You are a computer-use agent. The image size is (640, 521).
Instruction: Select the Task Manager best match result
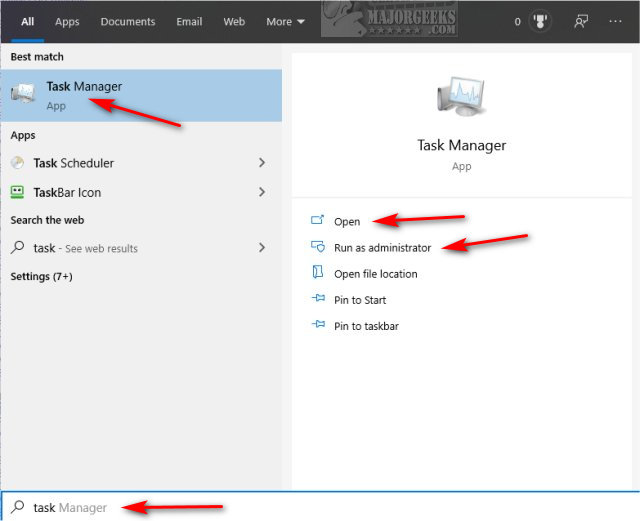pos(141,96)
